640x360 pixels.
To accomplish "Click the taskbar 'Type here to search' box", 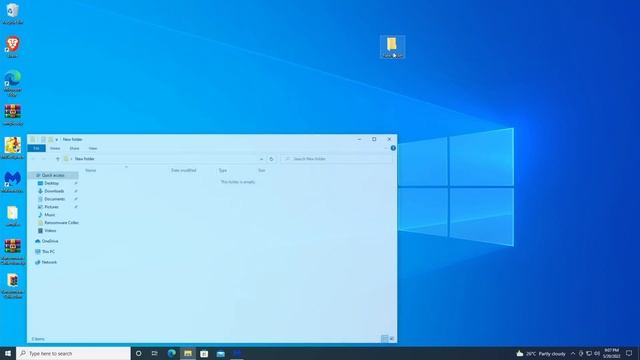I will (x=73, y=353).
